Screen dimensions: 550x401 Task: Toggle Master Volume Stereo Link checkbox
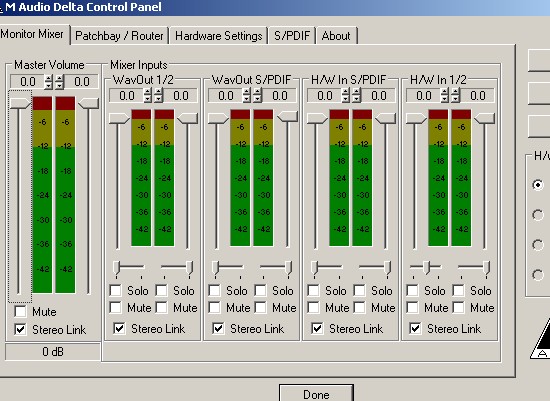point(20,329)
